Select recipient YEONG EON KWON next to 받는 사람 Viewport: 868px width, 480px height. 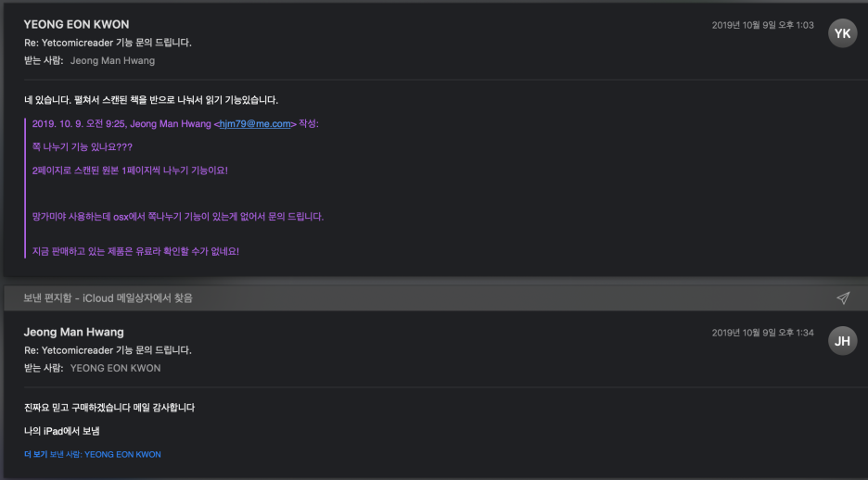(x=115, y=368)
